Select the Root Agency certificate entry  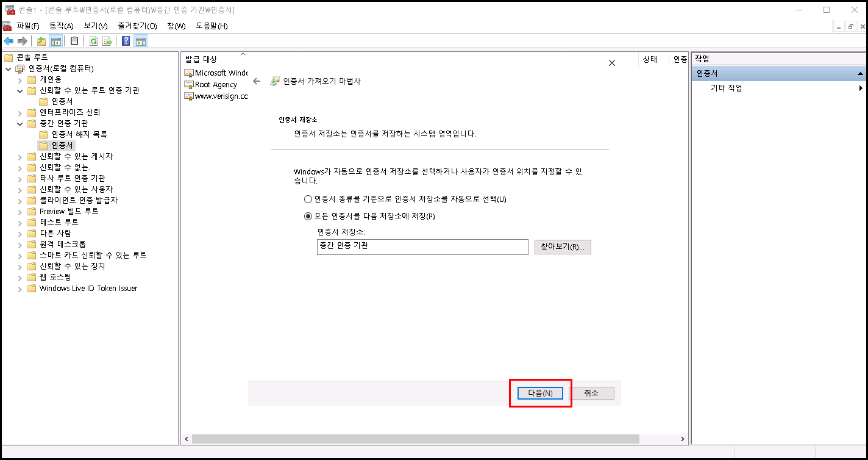click(216, 85)
